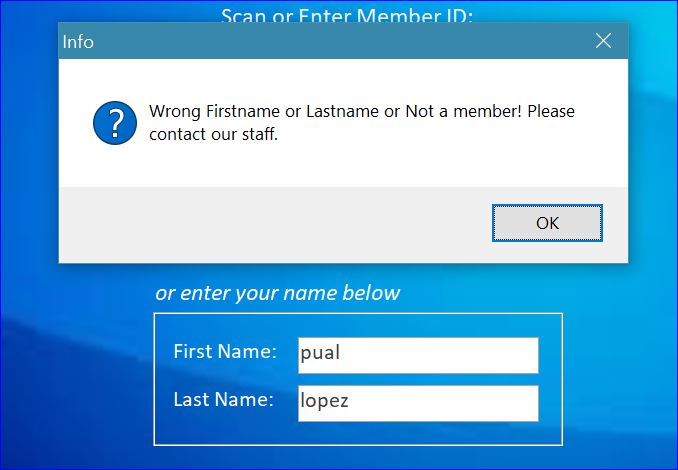Focus the Last Name input field
The image size is (678, 470).
[418, 403]
